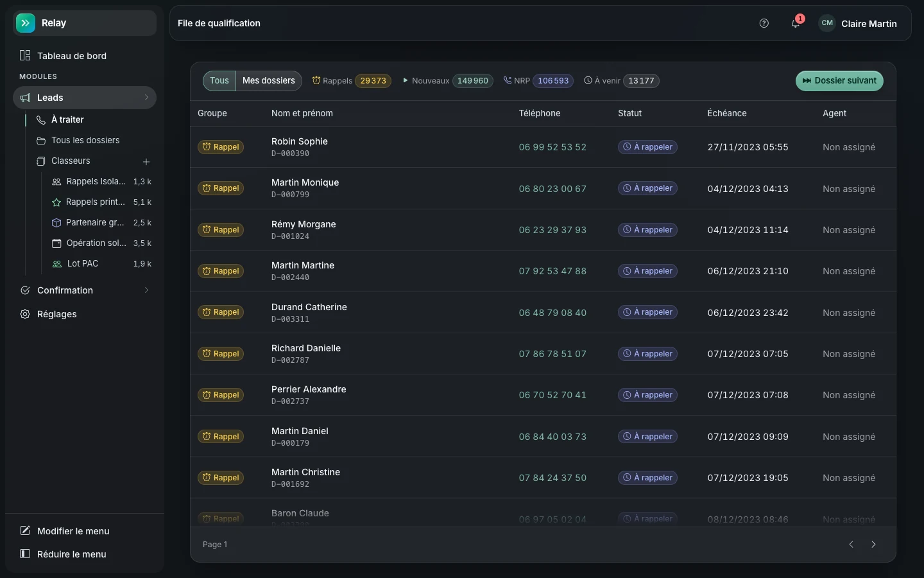
Task: Filter by Rappels 29 373
Action: [352, 81]
